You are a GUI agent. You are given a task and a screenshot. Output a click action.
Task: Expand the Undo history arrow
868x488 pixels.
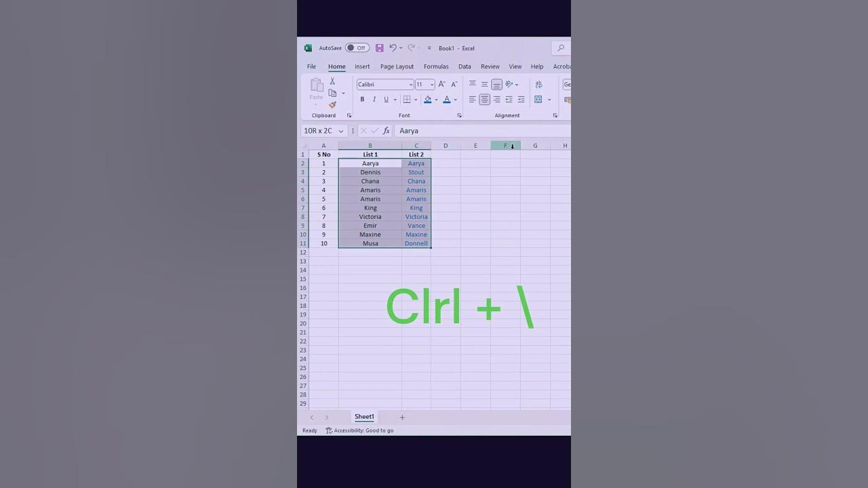[401, 48]
